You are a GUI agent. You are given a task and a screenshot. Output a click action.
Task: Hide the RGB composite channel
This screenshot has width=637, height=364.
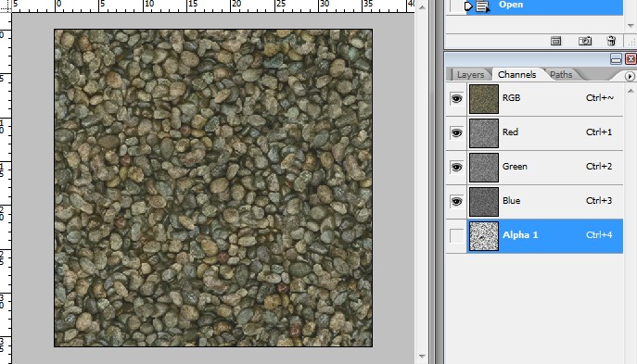click(x=456, y=98)
